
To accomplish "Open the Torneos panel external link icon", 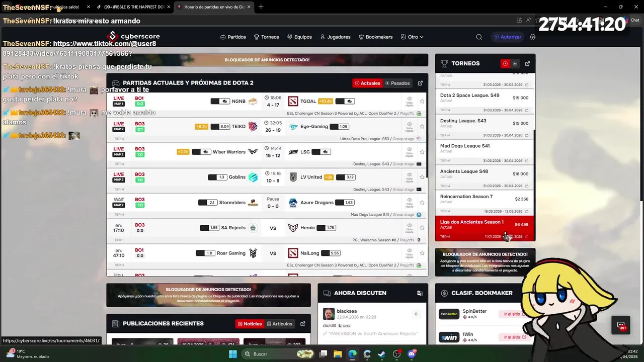I will 527,64.
